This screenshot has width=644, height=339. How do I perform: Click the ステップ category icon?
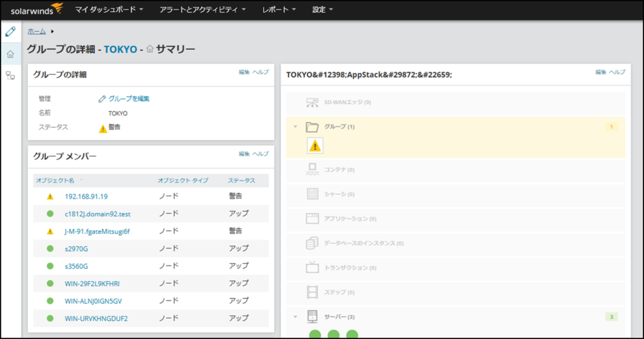point(312,292)
